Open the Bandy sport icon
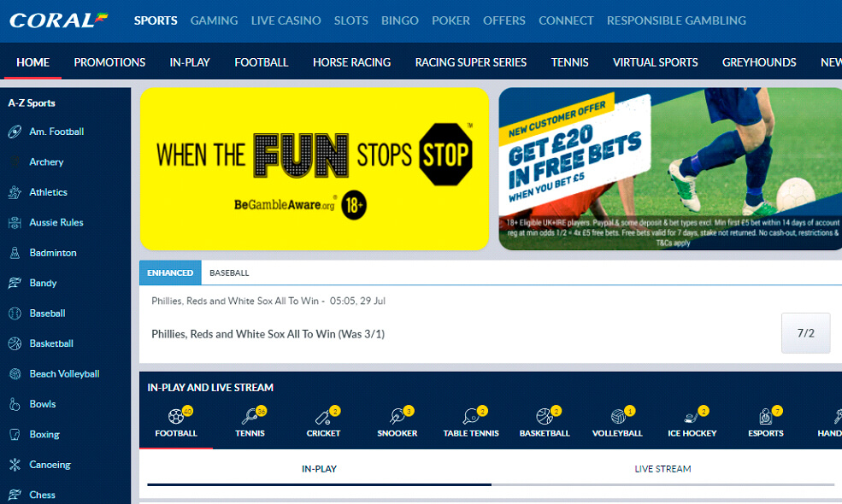 [15, 283]
